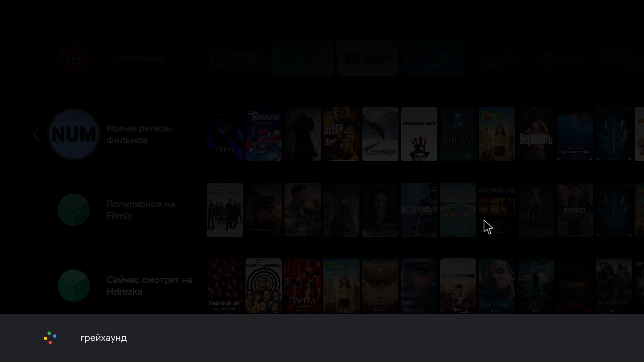Click the грейхаунд search query text
644x362 pixels.
(x=104, y=338)
